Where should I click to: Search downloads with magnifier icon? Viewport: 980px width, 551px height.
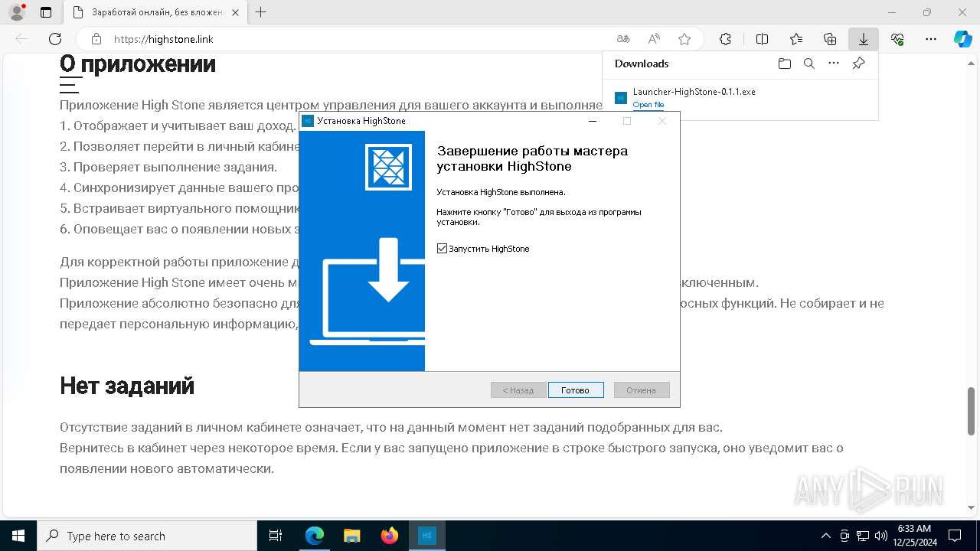coord(808,64)
